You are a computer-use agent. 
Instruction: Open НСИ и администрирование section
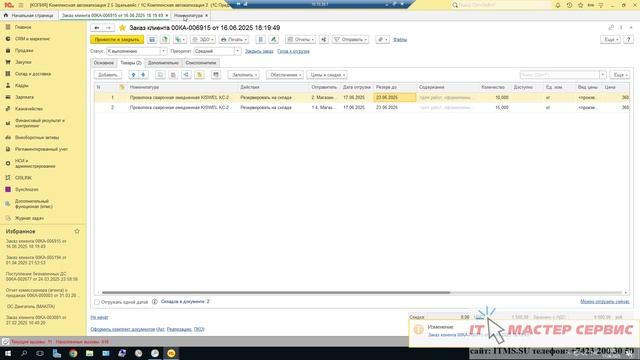point(35,163)
